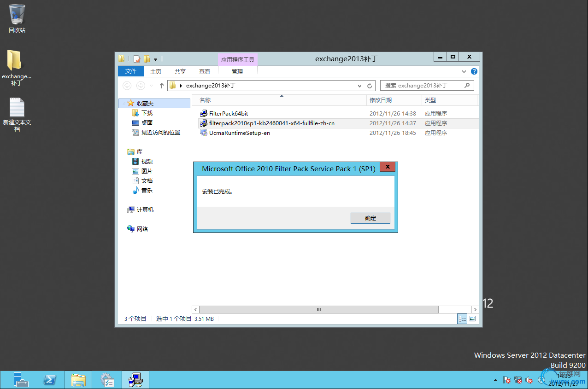Select 库 in the navigation pane
Viewport: 588px width, 389px height.
[x=140, y=151]
